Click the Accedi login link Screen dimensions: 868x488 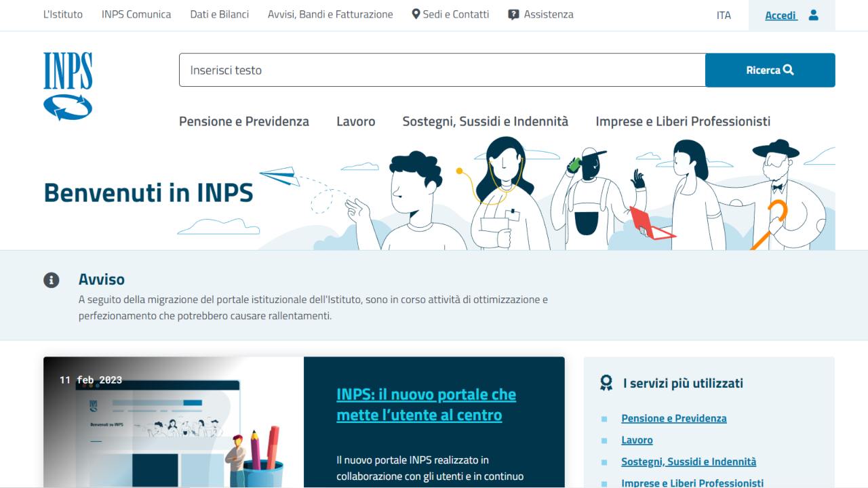click(781, 15)
